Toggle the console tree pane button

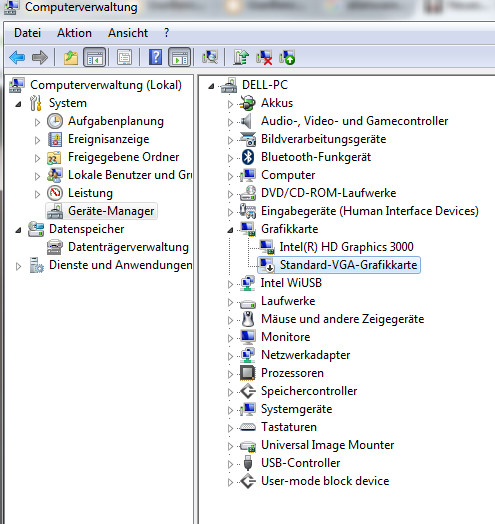(95, 57)
